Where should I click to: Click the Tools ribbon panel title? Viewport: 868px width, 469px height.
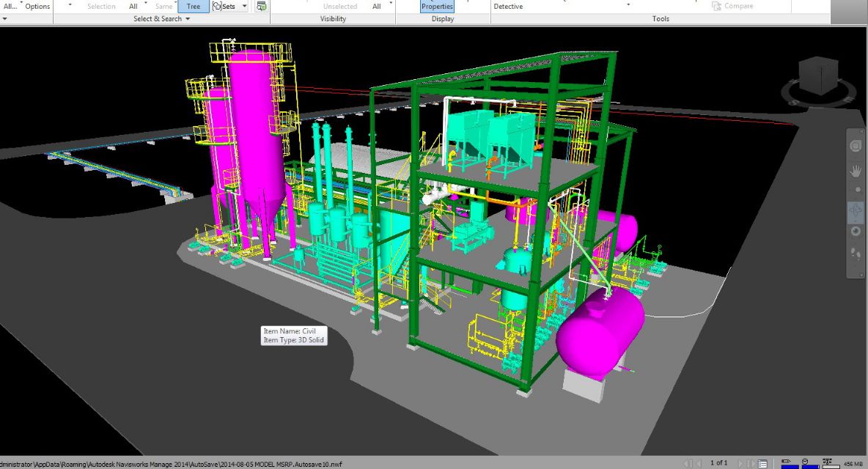(x=661, y=19)
